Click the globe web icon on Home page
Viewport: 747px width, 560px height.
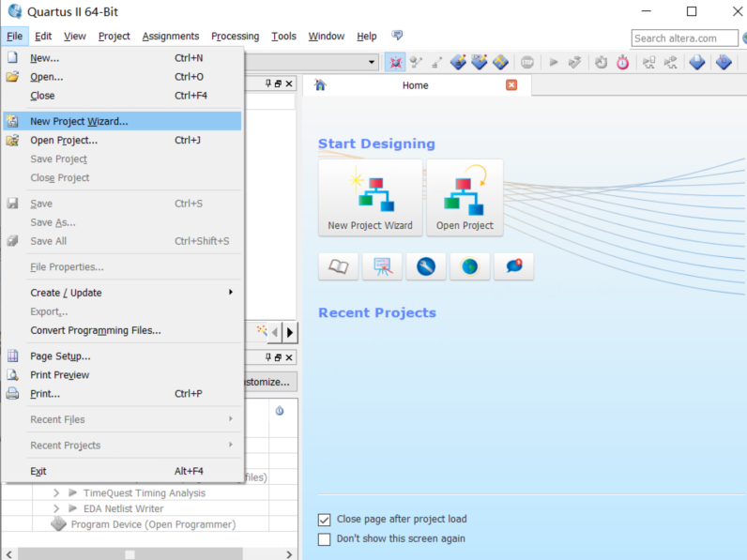470,266
